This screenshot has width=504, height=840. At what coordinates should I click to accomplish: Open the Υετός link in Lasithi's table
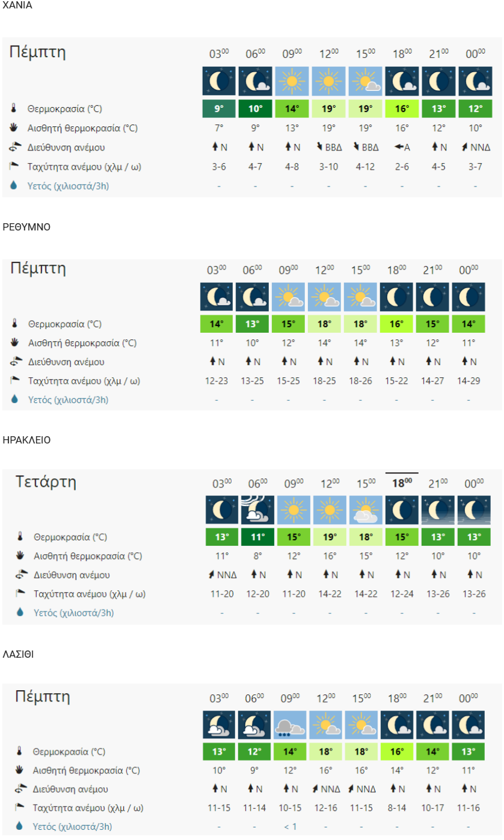click(73, 826)
